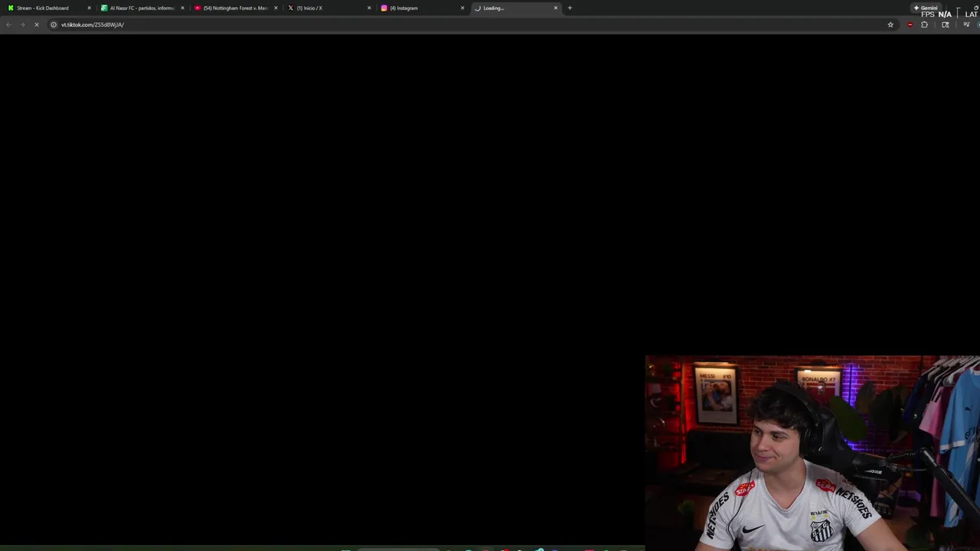Close the Inicio / X tab
The image size is (980, 551).
[369, 8]
